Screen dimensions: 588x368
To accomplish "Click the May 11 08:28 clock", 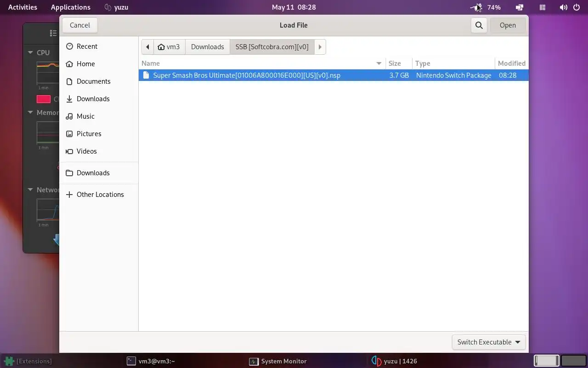I will [294, 7].
